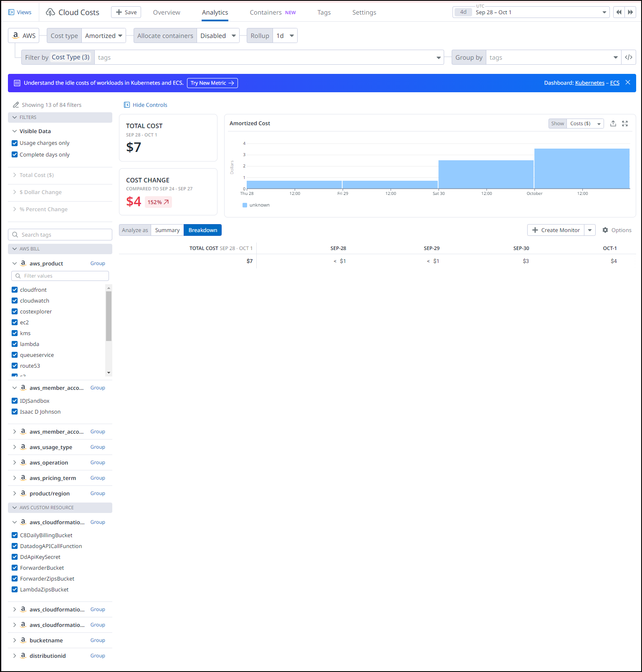Click the AWS logo beside aws_pricing_term
The width and height of the screenshot is (642, 672).
[x=23, y=478]
